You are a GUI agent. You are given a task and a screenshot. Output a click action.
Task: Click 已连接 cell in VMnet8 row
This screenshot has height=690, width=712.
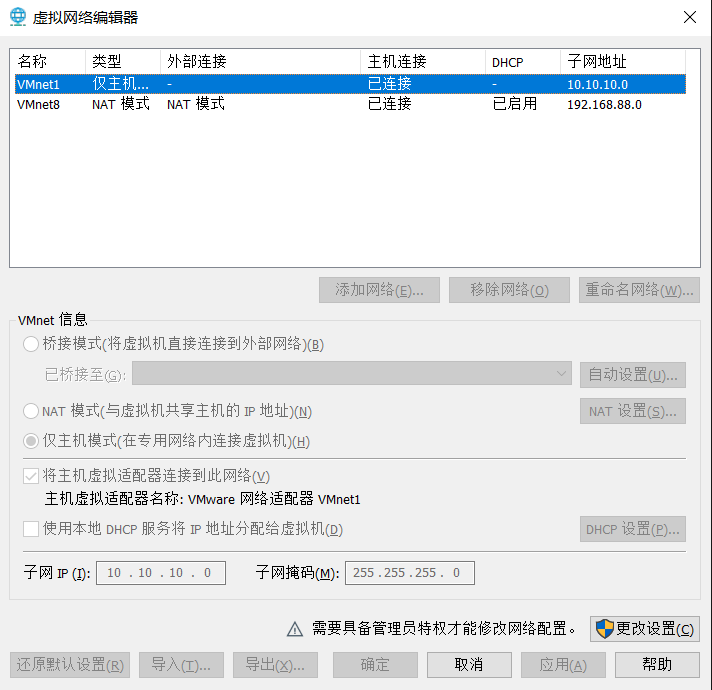[390, 104]
